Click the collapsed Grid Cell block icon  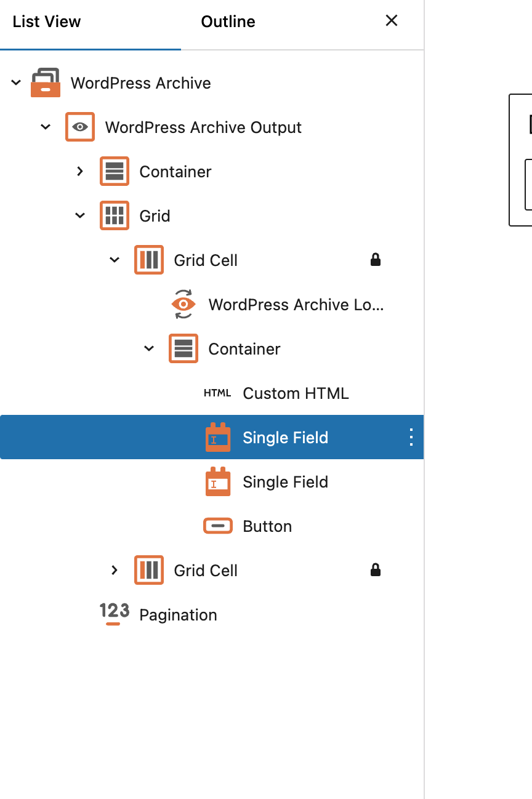click(x=149, y=571)
